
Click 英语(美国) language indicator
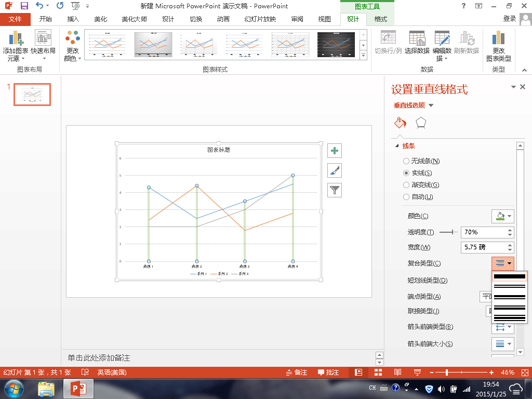(x=112, y=372)
